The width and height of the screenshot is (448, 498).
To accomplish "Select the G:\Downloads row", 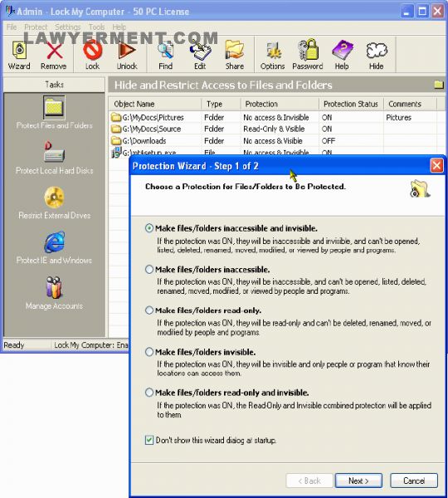I will pyautogui.click(x=276, y=140).
